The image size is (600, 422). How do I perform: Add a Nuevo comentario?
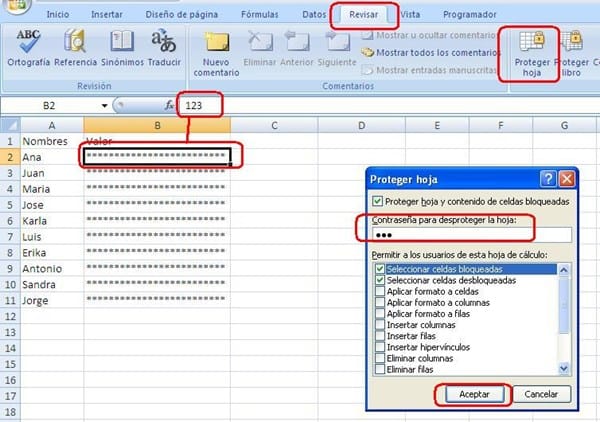pos(217,54)
